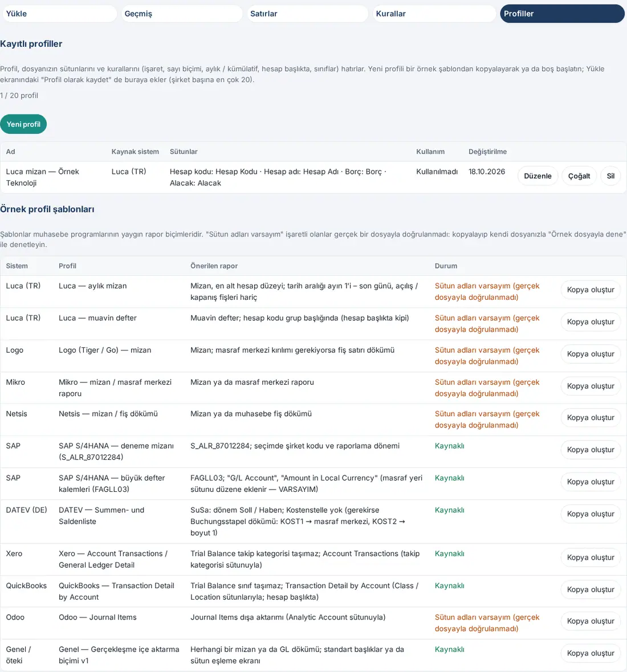The width and height of the screenshot is (627, 672).
Task: Select 'QuickBooks — Transaction Detail by Account' profile text
Action: point(117,592)
